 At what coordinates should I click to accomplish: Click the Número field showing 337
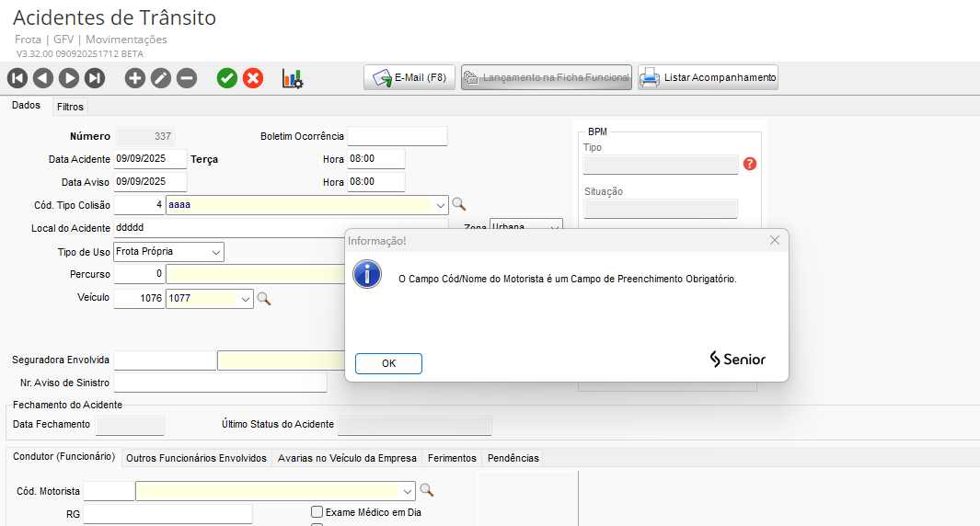point(145,136)
